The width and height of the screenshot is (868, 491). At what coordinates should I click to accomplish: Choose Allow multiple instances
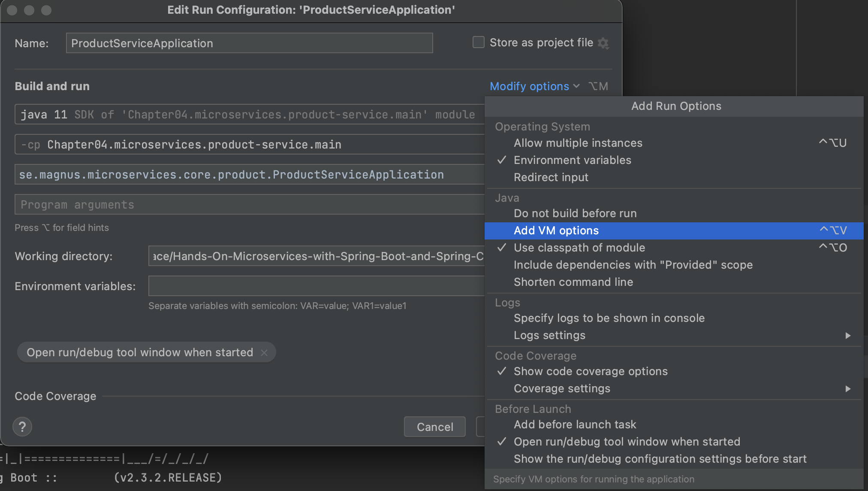(578, 142)
